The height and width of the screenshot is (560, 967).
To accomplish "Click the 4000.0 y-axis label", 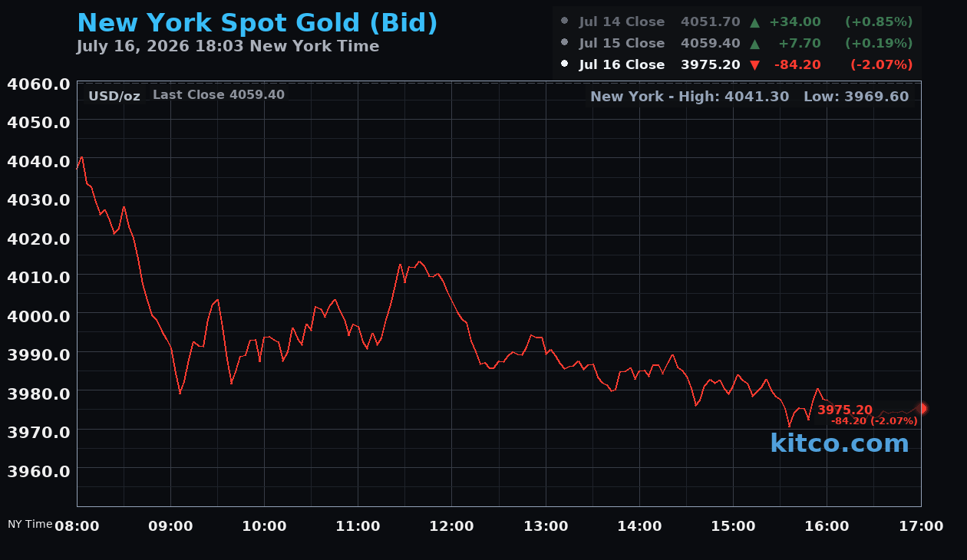I will click(x=38, y=315).
